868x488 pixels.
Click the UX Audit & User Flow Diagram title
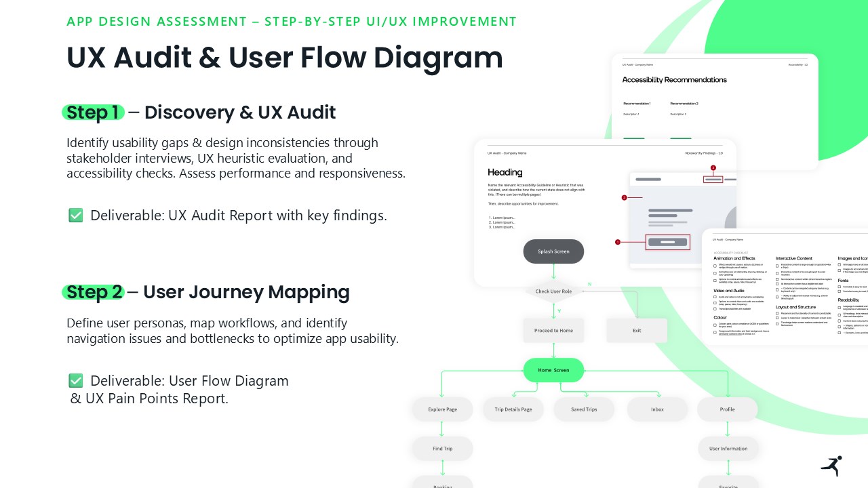(285, 58)
